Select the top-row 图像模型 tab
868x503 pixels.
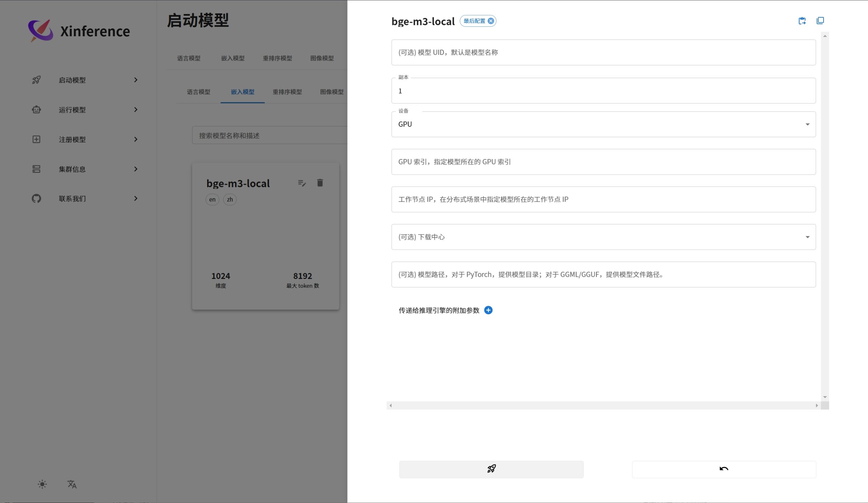click(322, 58)
